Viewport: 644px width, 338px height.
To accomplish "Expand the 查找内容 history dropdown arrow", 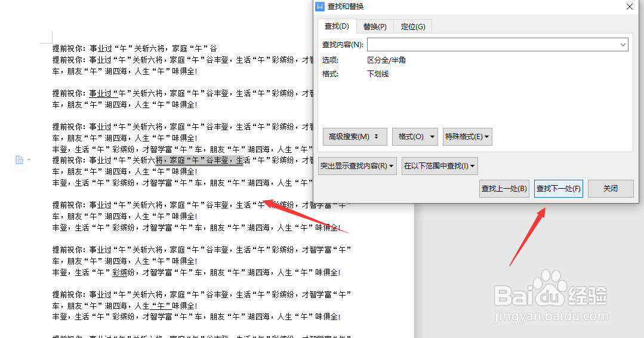I will click(623, 44).
